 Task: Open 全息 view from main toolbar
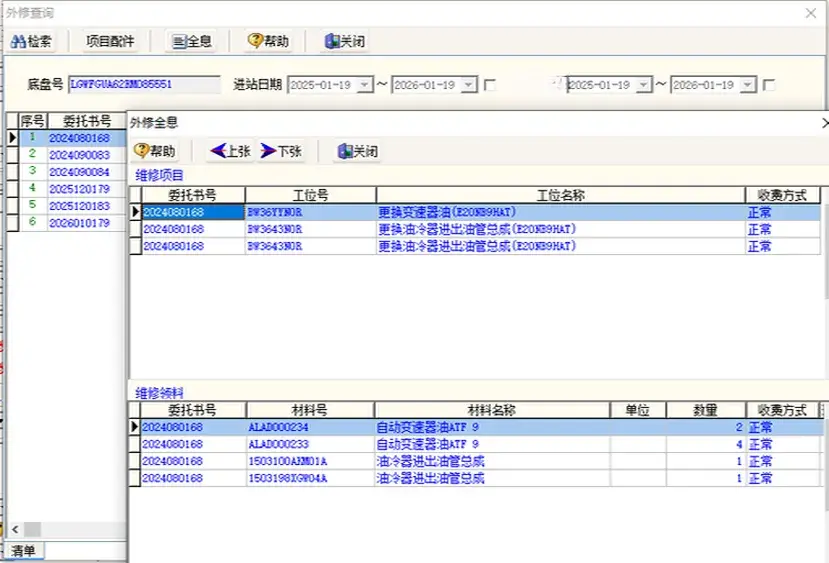(178, 41)
